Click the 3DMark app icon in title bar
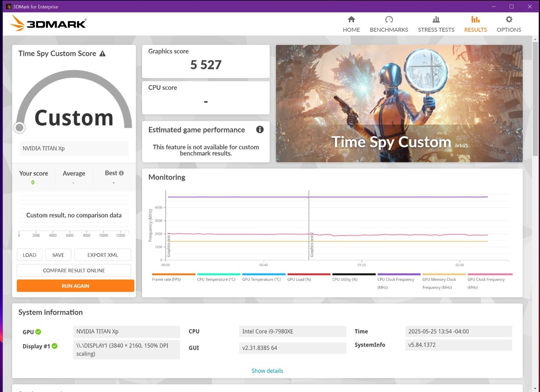Viewport: 540px width, 392px height. tap(8, 6)
